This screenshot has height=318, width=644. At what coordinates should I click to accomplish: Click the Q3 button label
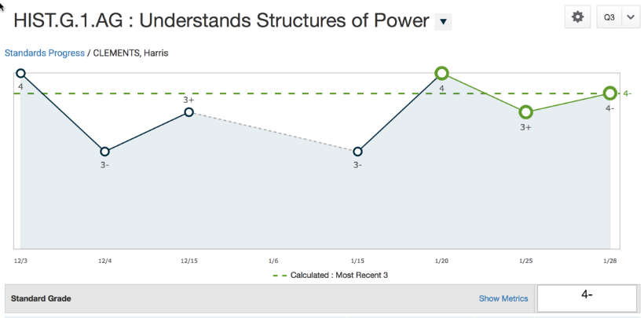(609, 17)
